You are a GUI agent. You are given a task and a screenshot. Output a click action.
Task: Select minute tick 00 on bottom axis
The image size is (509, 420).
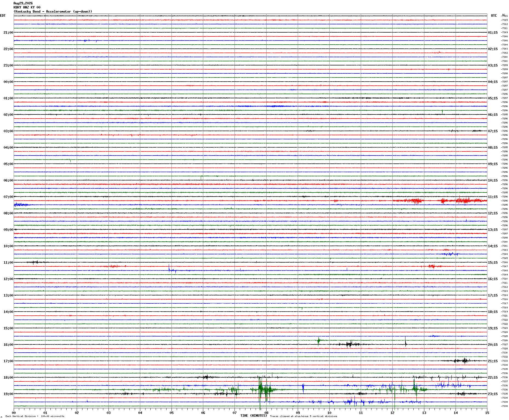coord(14,413)
